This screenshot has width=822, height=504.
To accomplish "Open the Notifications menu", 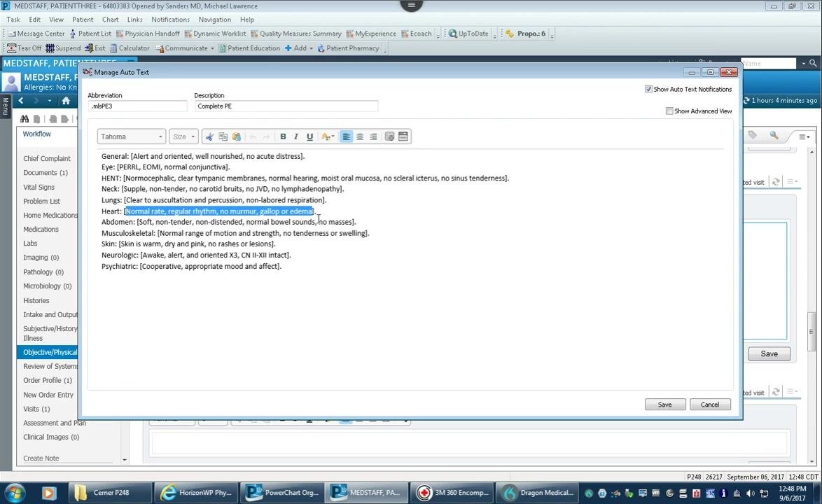I will click(x=170, y=20).
